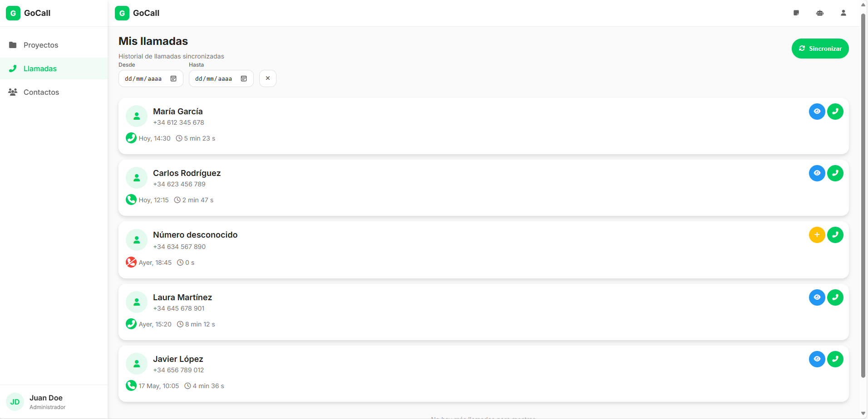Click the Sincronizar button

820,49
